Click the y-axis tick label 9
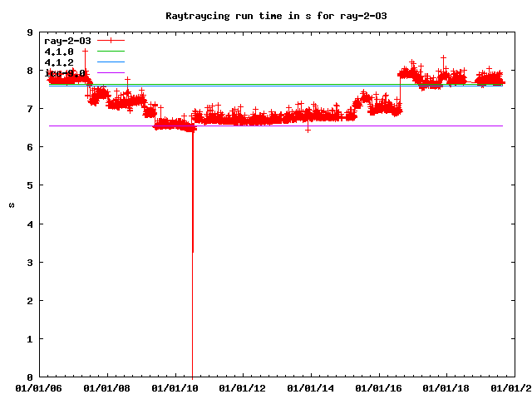The height and width of the screenshot is (399, 532). [30, 33]
